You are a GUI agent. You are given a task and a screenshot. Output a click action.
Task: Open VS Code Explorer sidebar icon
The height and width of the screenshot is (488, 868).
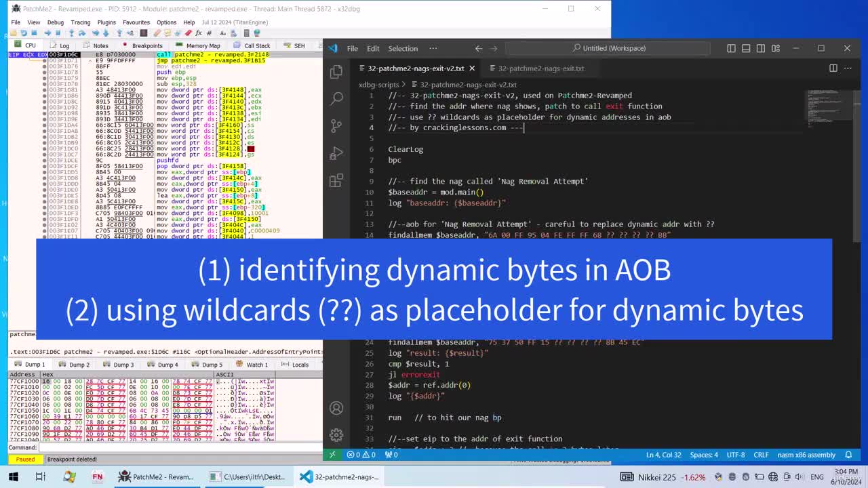tap(336, 72)
